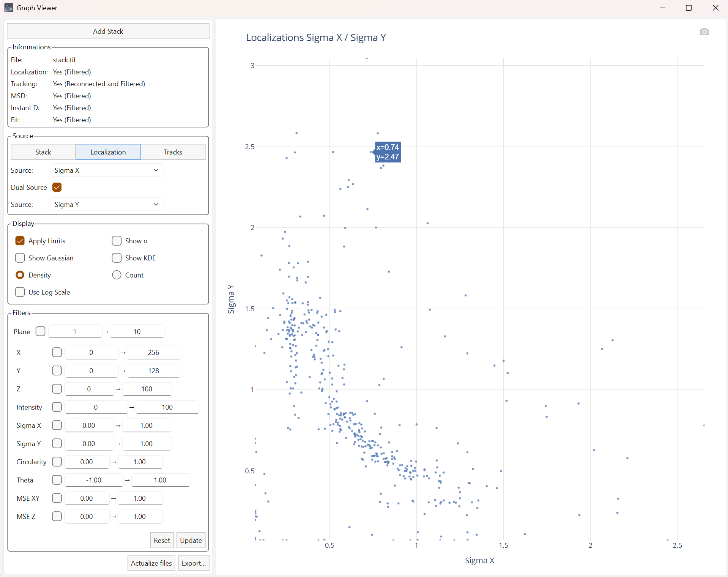Disable the Apply Limits checkbox

[20, 241]
